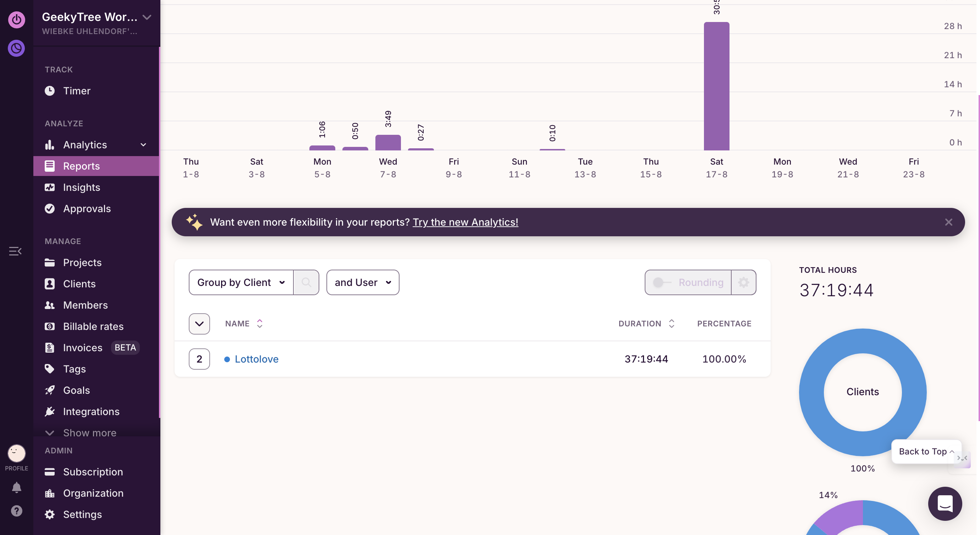Open the help question mark icon
Viewport: 980px width, 535px height.
(x=16, y=511)
